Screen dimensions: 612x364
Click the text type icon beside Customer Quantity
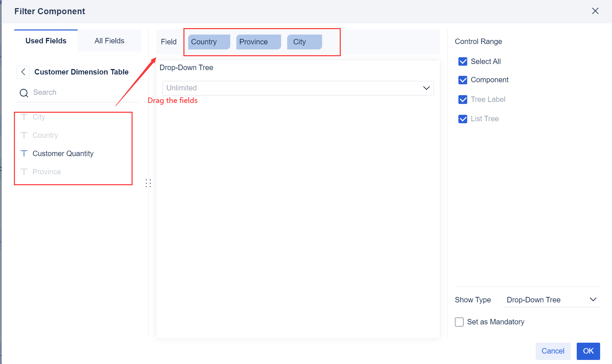[x=24, y=153]
